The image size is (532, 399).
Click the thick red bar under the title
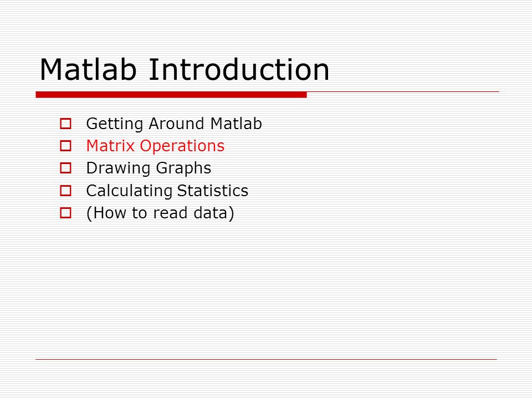171,95
